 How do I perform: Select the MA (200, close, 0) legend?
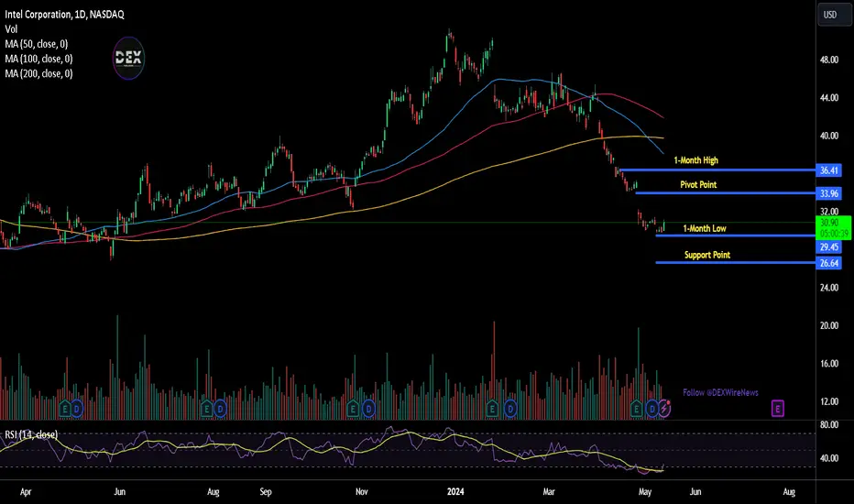(38, 73)
